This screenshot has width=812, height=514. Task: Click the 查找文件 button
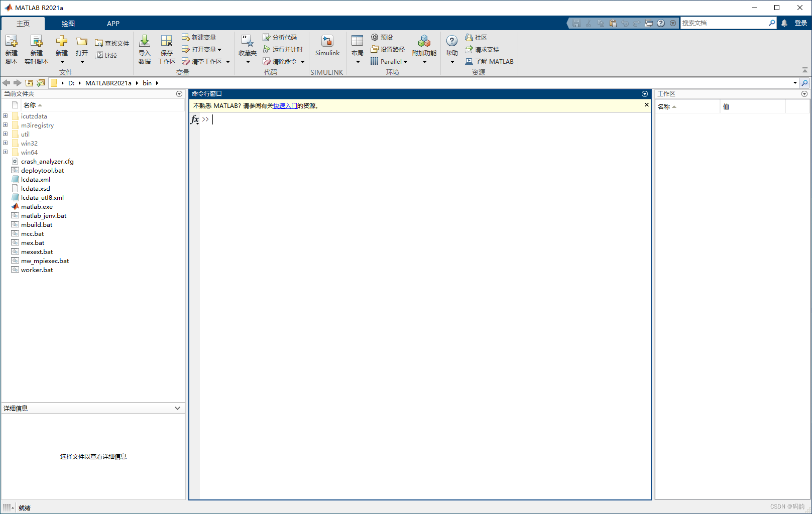coord(112,43)
